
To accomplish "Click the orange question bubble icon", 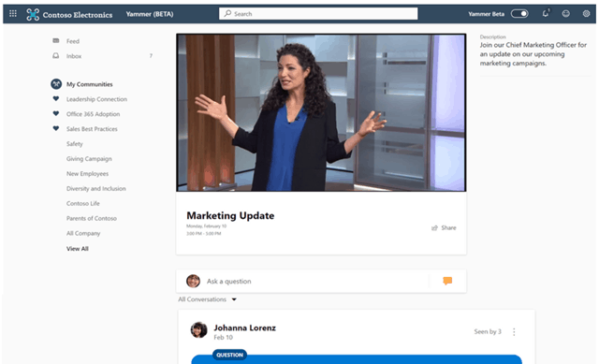I will 447,281.
